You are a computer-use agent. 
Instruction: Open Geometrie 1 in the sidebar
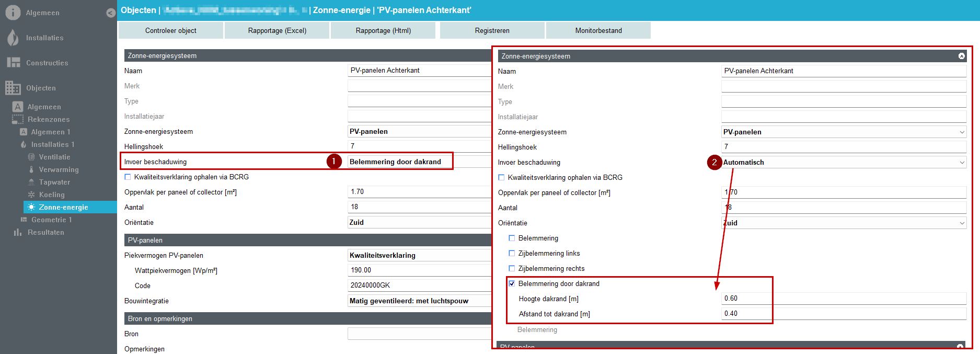(51, 220)
